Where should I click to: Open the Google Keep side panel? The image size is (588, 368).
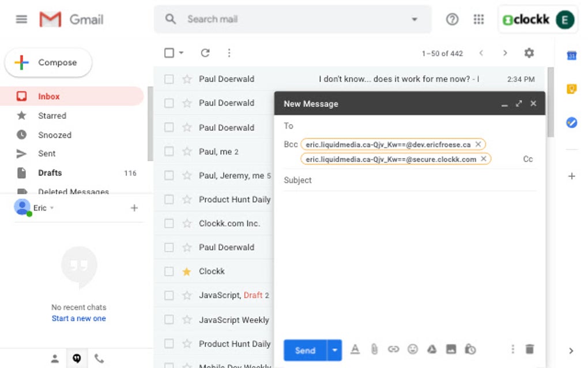pyautogui.click(x=571, y=88)
